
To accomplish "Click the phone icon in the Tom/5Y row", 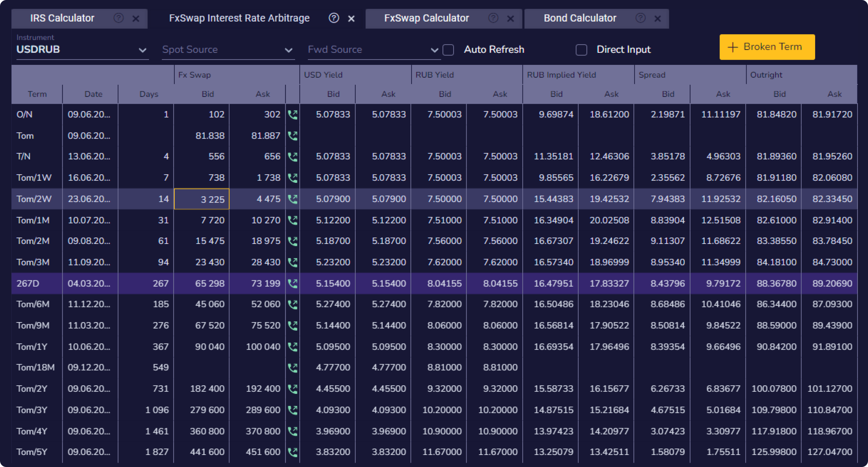I will 293,452.
